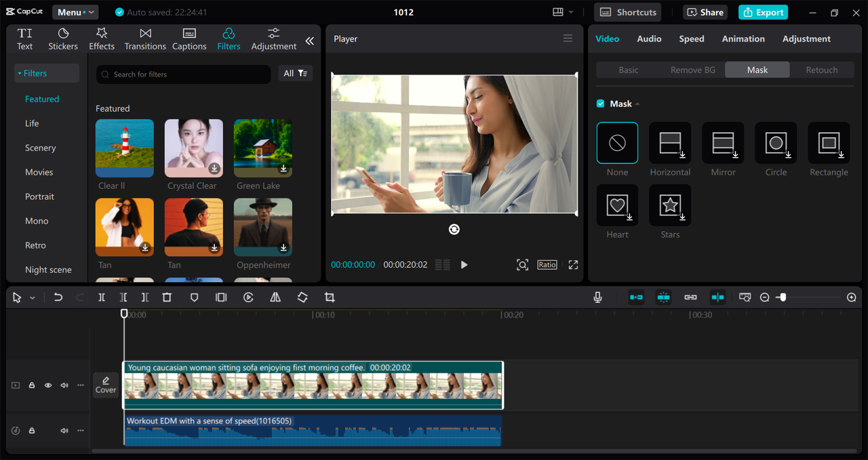Screen dimensions: 868x460
Task: Click the Share button
Action: [x=705, y=12]
